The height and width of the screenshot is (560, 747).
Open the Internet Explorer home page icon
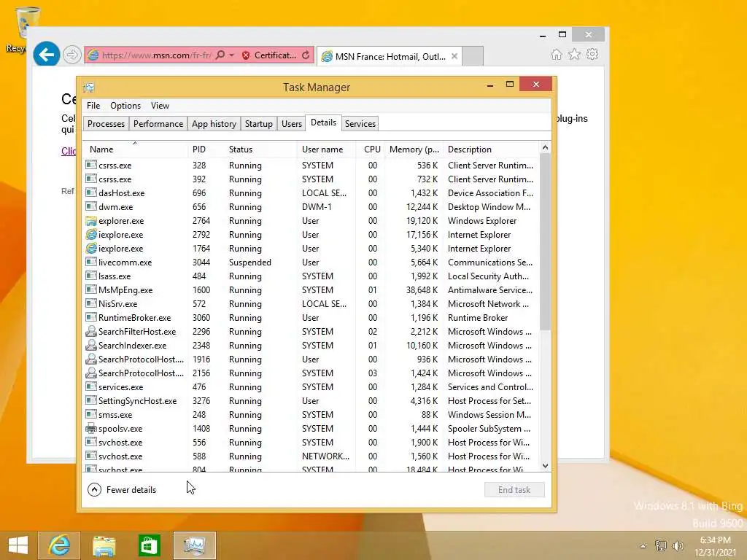[557, 54]
